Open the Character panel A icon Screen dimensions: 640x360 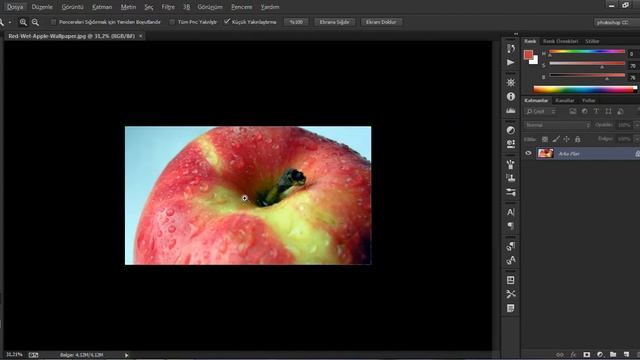511,212
